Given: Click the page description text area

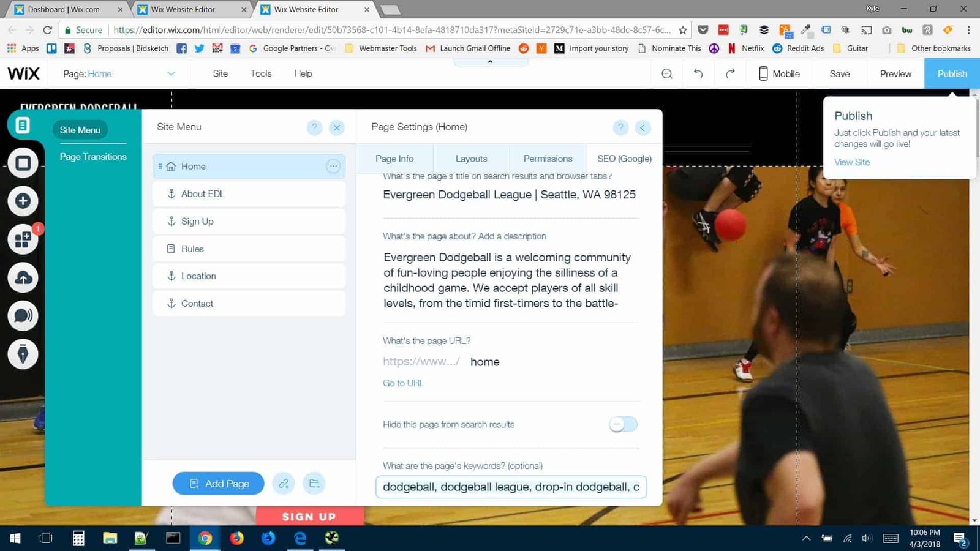Looking at the screenshot, I should point(511,280).
